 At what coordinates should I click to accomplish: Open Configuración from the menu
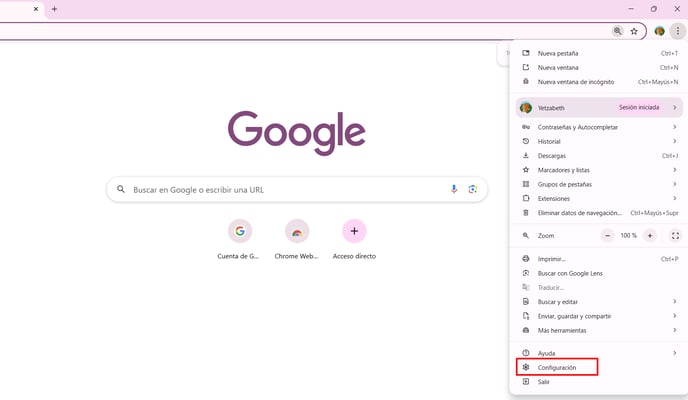tap(599, 368)
